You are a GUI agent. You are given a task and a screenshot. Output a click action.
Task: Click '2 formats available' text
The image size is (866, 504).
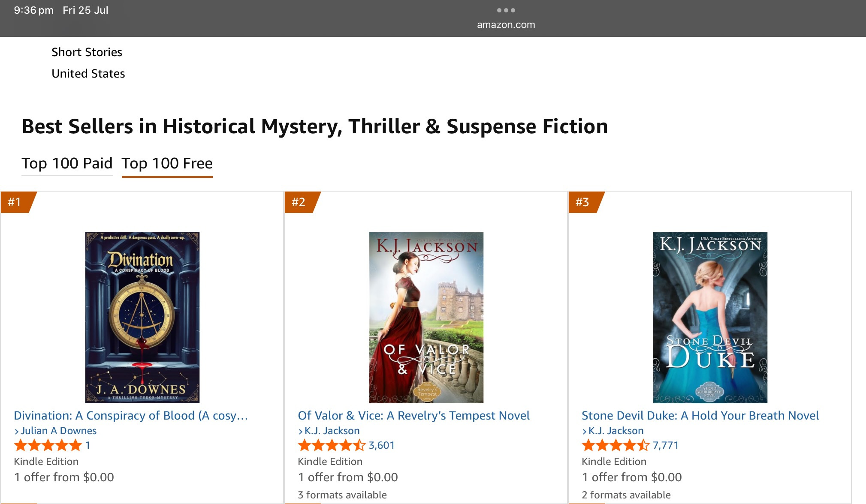pyautogui.click(x=626, y=495)
